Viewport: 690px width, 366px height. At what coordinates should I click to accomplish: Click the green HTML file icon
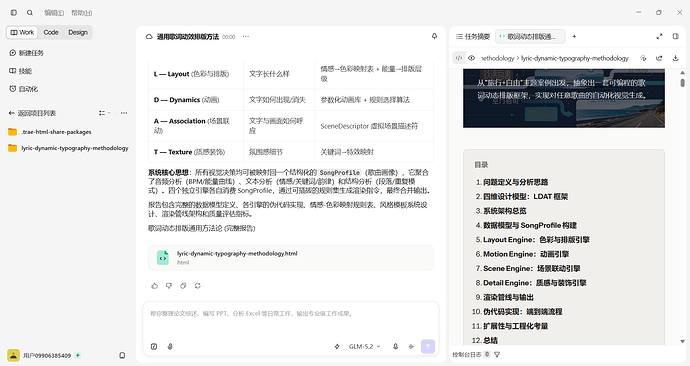tap(163, 258)
